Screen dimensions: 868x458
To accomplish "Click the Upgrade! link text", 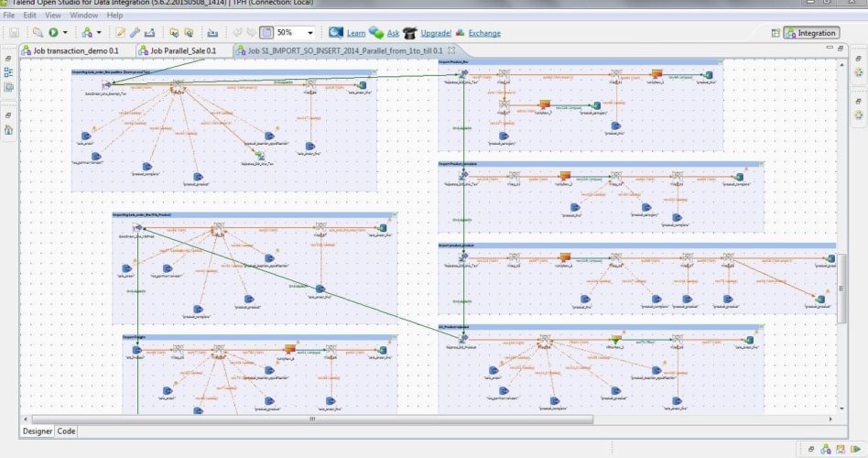I will (436, 33).
